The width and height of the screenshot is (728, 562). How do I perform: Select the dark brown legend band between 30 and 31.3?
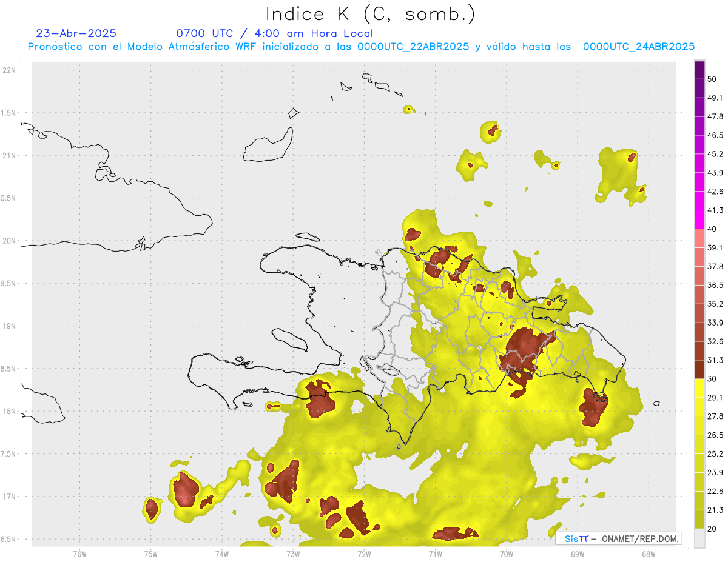pyautogui.click(x=699, y=369)
